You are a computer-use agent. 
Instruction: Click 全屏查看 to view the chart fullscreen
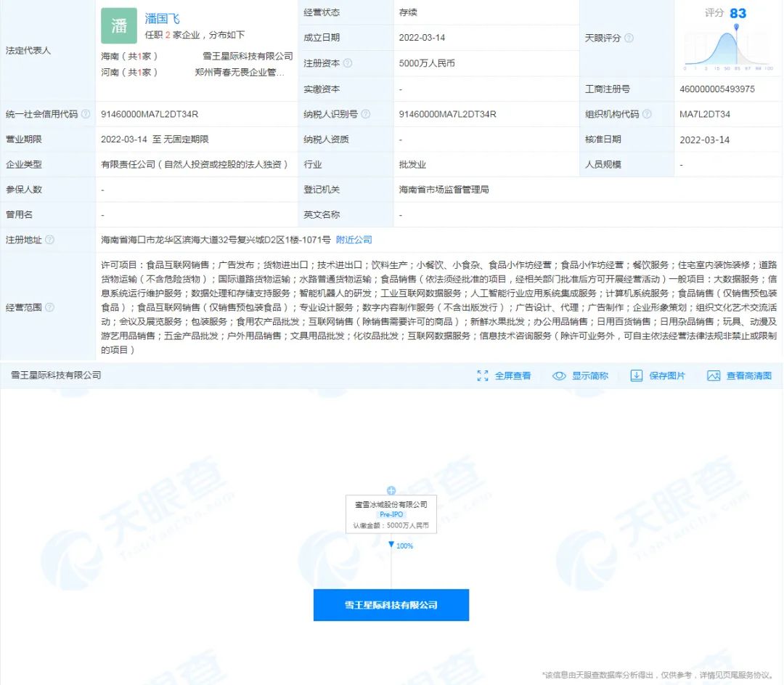pos(504,376)
